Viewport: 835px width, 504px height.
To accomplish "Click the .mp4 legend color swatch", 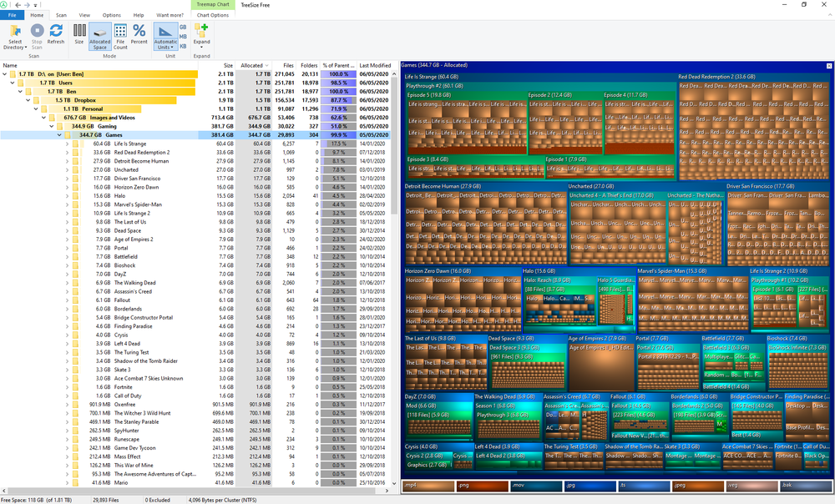I will click(428, 486).
